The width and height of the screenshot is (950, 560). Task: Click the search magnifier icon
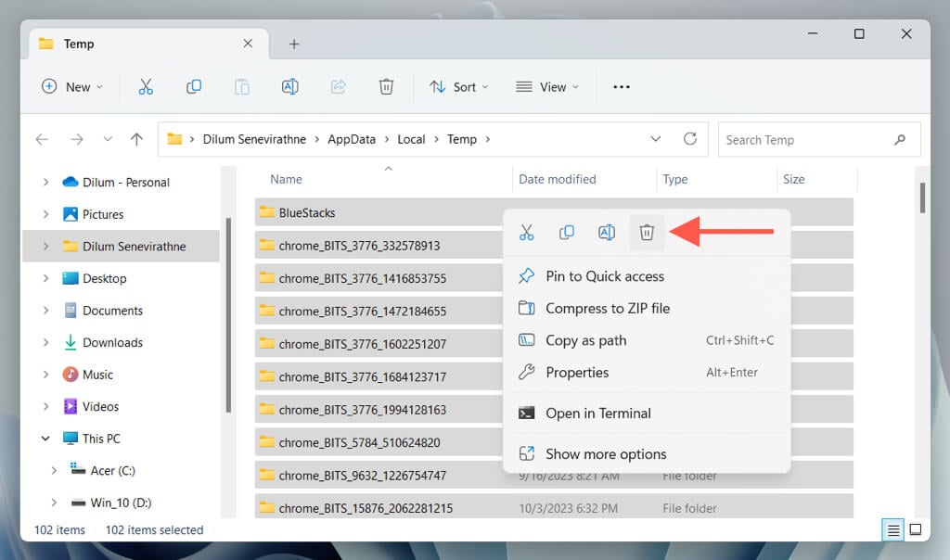tap(900, 140)
